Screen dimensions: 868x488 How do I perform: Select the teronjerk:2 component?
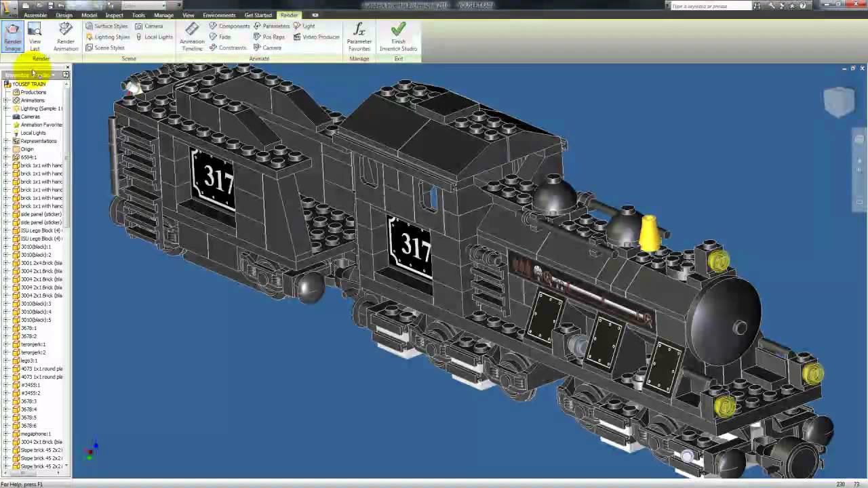33,352
